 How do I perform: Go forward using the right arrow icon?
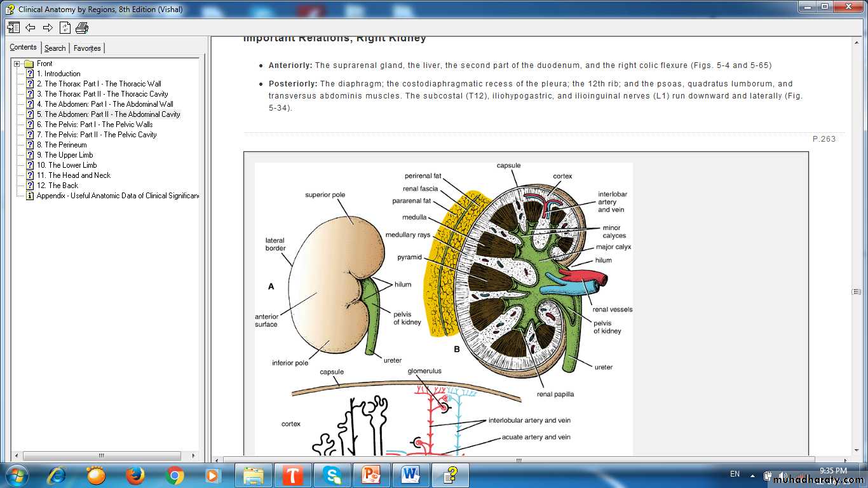pos(48,27)
